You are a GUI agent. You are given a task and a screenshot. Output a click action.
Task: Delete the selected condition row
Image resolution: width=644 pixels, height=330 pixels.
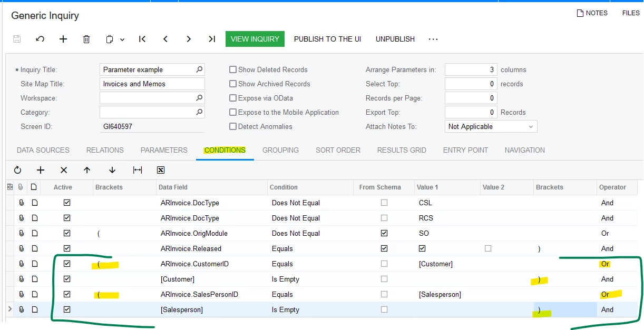[64, 170]
